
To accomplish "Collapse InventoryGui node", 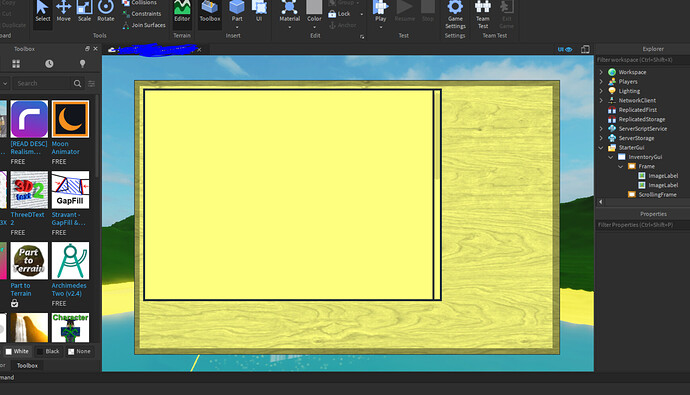I will (611, 157).
